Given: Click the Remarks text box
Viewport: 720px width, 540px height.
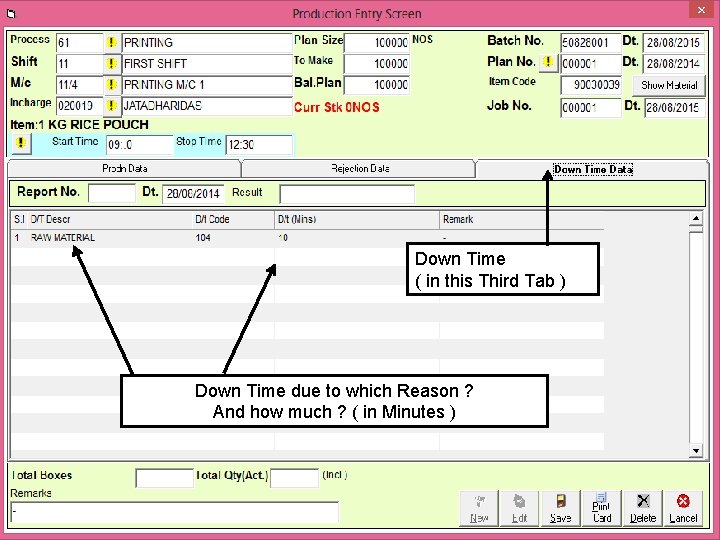Looking at the screenshot, I should [174, 512].
